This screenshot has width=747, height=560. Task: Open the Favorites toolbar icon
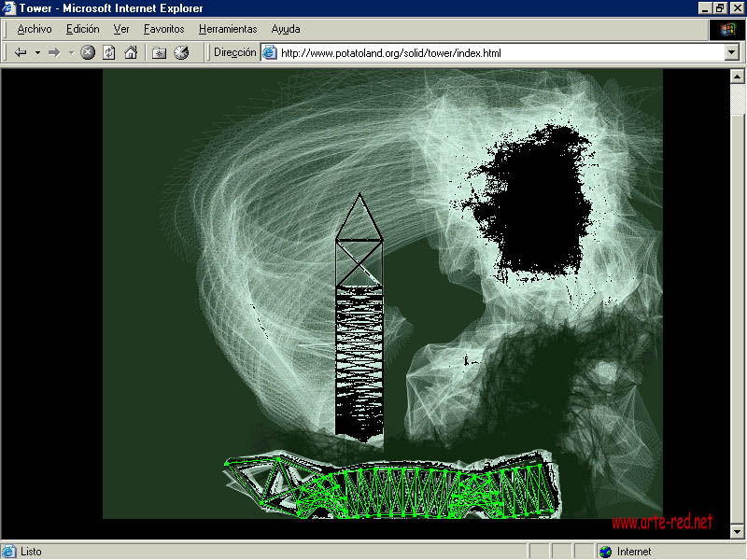tap(159, 53)
